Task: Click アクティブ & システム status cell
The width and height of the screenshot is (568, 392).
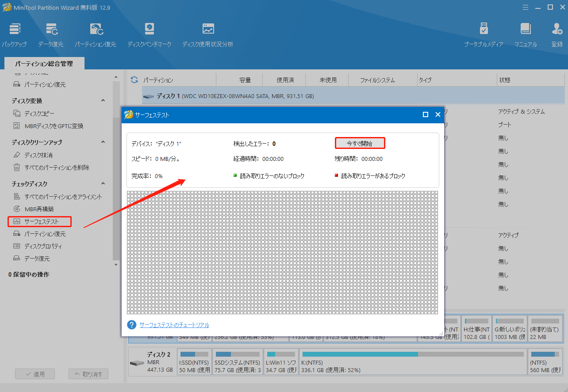Action: 521,112
